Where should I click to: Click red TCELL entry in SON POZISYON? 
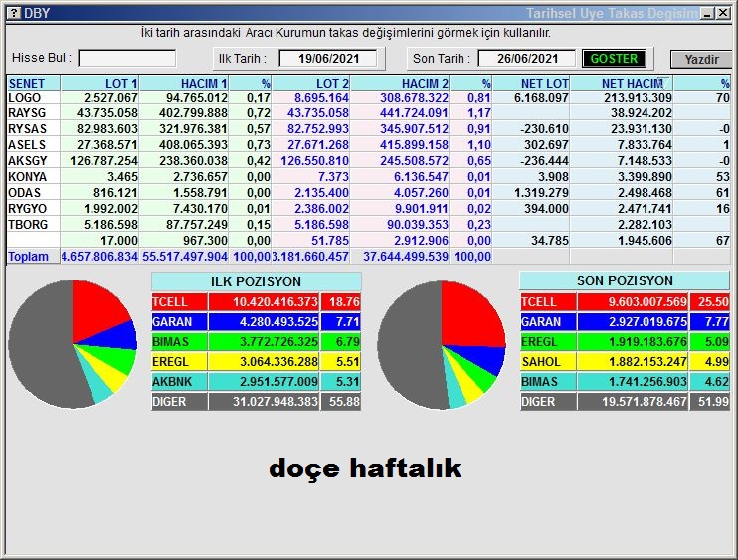(625, 302)
